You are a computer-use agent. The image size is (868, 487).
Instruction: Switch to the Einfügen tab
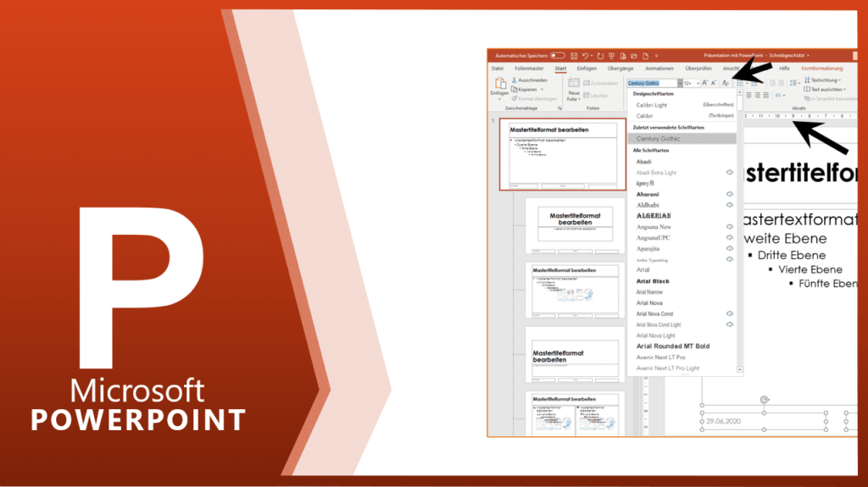click(x=587, y=69)
